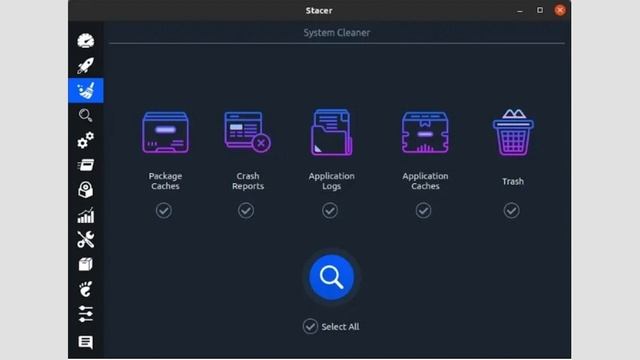The image size is (640, 360).
Task: Open the Dashboard speedometer icon in sidebar
Action: [x=86, y=41]
